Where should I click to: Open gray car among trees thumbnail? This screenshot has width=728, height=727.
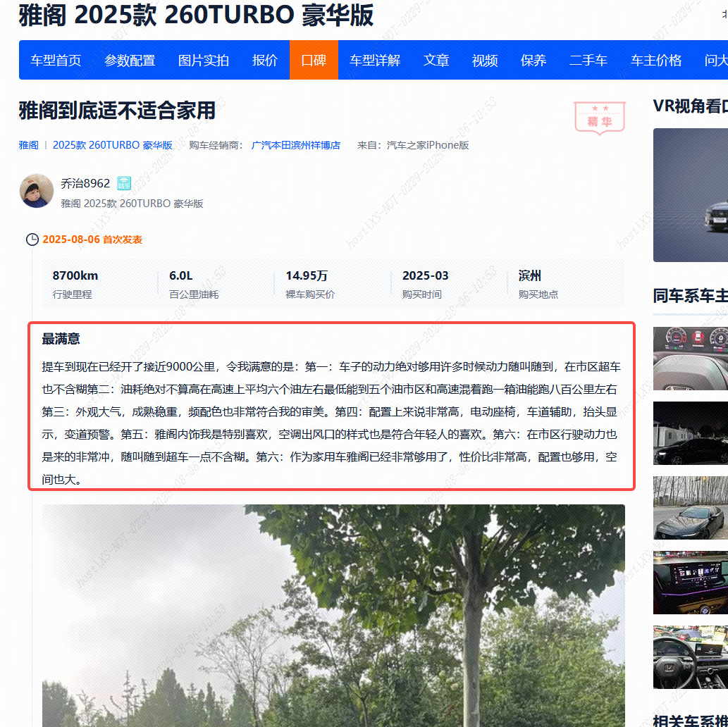tap(691, 508)
